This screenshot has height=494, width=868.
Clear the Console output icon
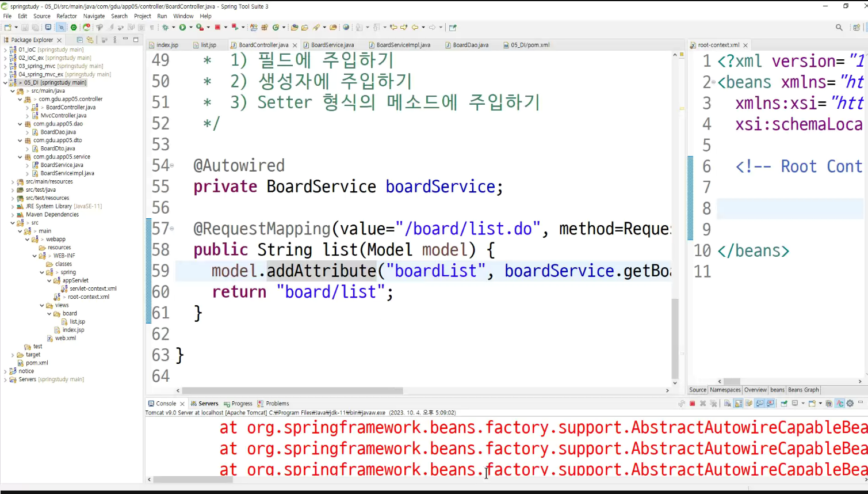coord(727,404)
